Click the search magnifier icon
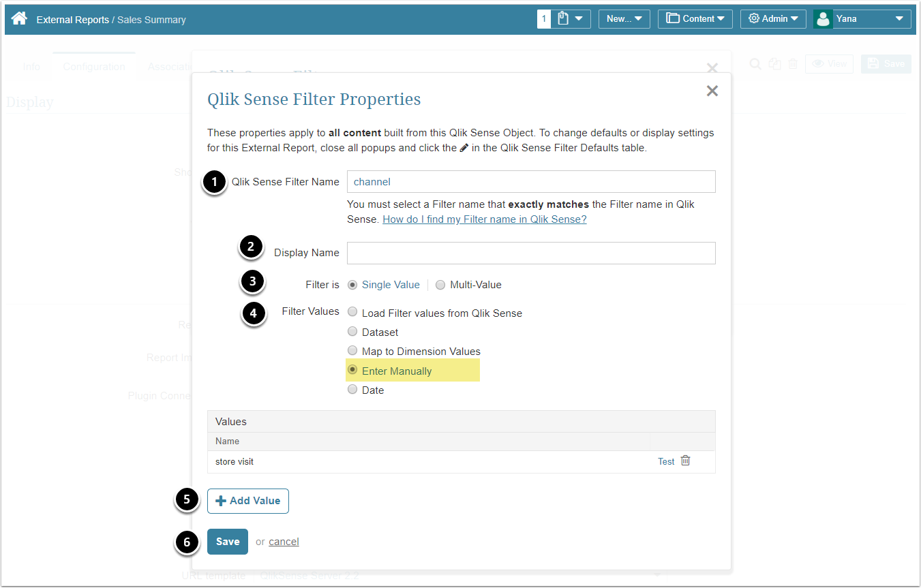This screenshot has height=588, width=921. tap(755, 64)
